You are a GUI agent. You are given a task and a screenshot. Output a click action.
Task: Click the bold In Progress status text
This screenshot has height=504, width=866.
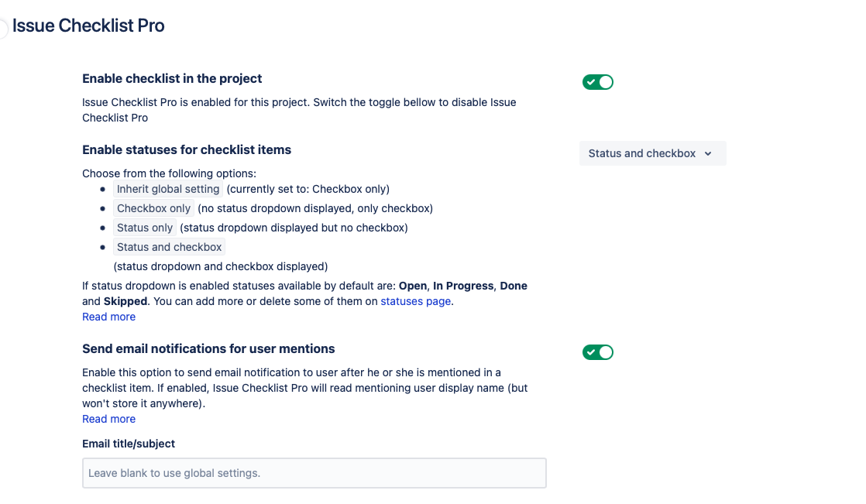tap(463, 286)
